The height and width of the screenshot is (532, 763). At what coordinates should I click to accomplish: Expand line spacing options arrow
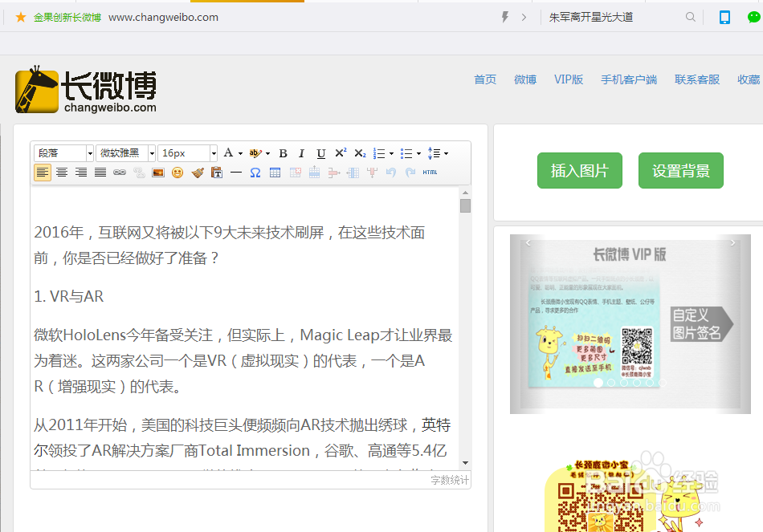click(x=446, y=154)
